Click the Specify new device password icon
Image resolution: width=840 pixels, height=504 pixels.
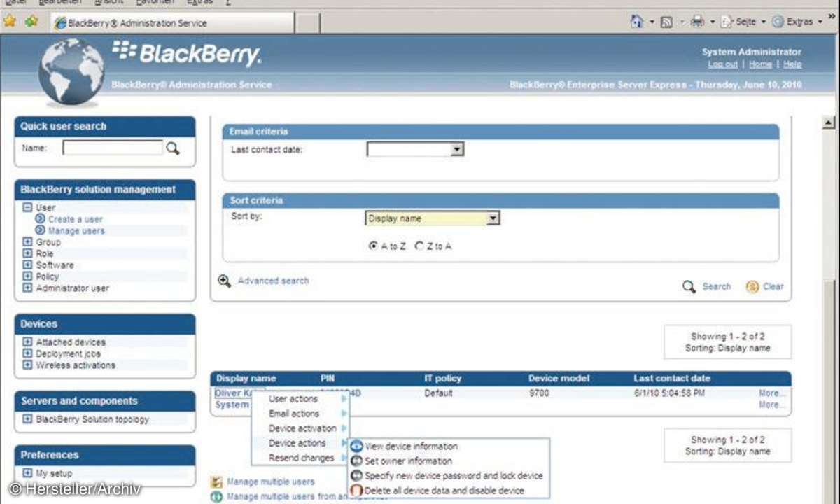(x=357, y=475)
